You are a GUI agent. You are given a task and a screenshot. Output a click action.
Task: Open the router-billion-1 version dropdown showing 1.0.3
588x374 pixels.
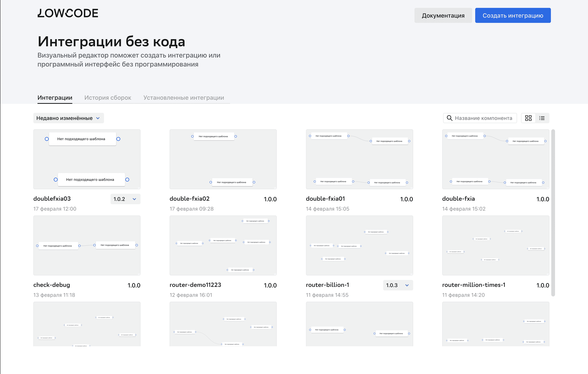point(398,285)
